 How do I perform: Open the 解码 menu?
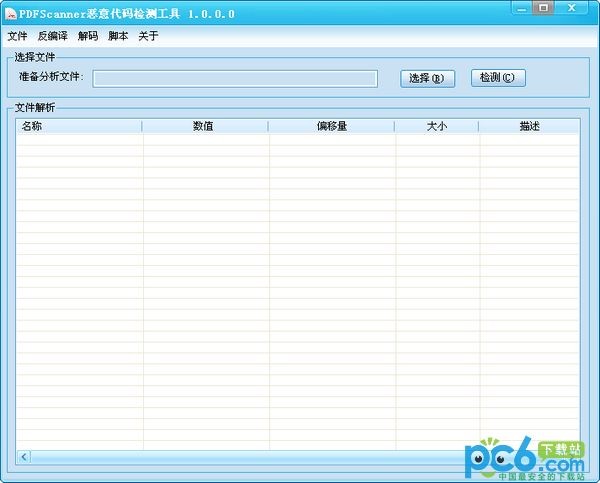tap(88, 36)
